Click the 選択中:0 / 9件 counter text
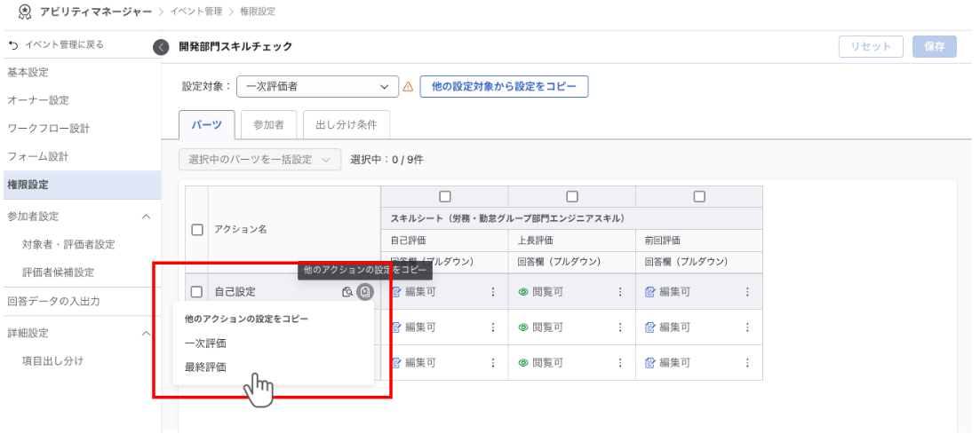 pyautogui.click(x=386, y=160)
